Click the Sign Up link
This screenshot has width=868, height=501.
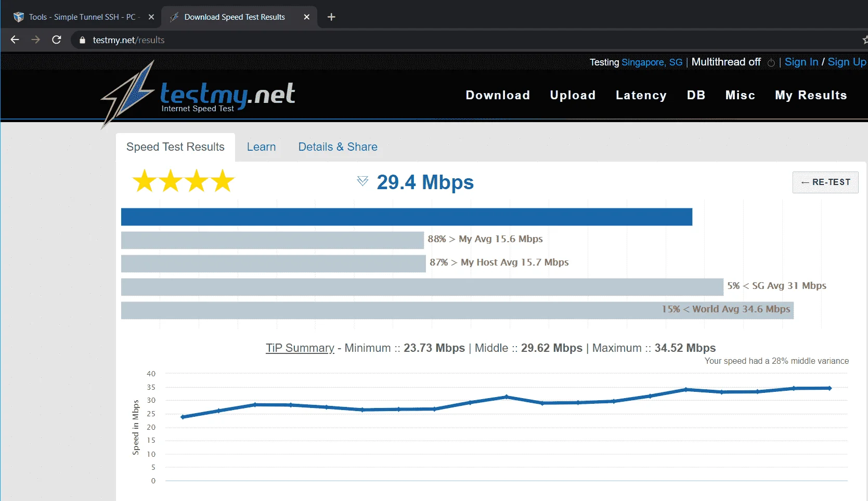[847, 62]
